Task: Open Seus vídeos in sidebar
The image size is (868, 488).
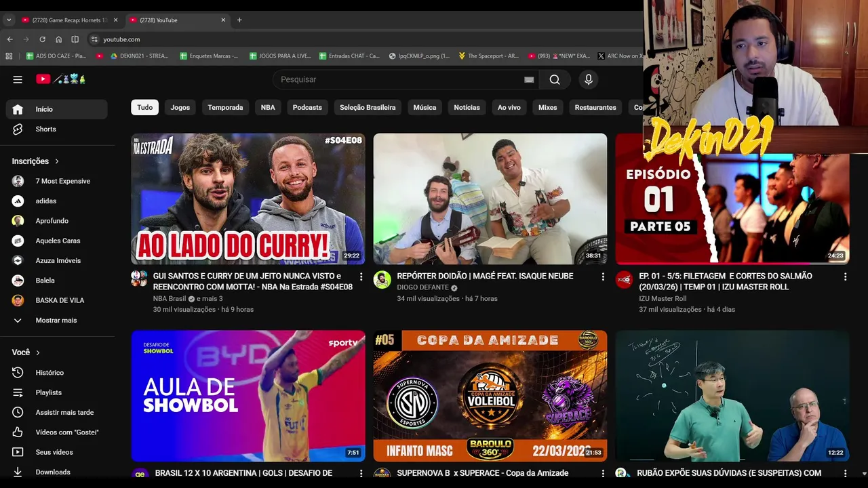Action: click(x=57, y=452)
